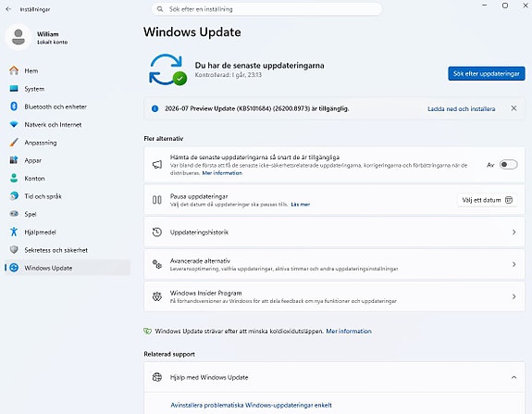Open Hem via its house icon
Viewport: 532px width, 414px height.
click(14, 70)
